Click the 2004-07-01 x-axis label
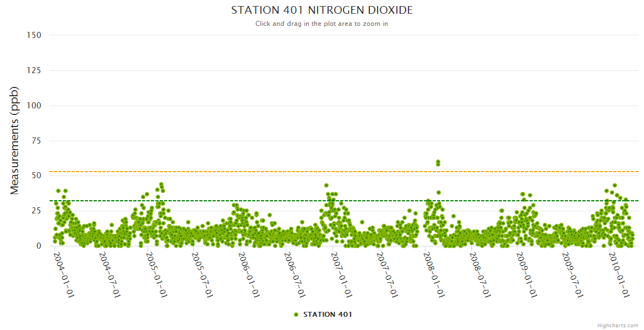This screenshot has height=330, width=644. click(x=110, y=274)
